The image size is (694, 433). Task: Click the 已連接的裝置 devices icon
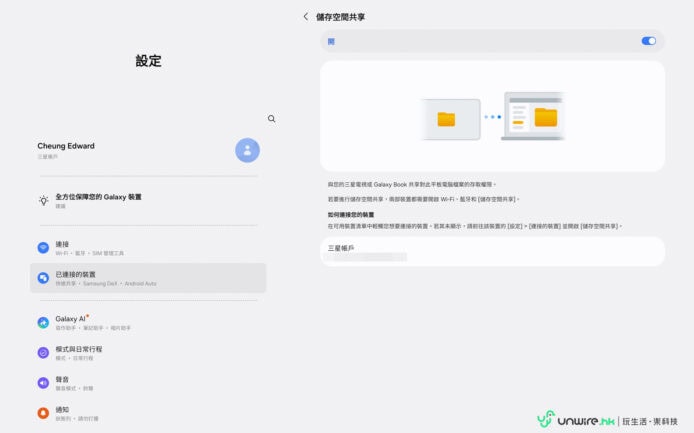43,278
